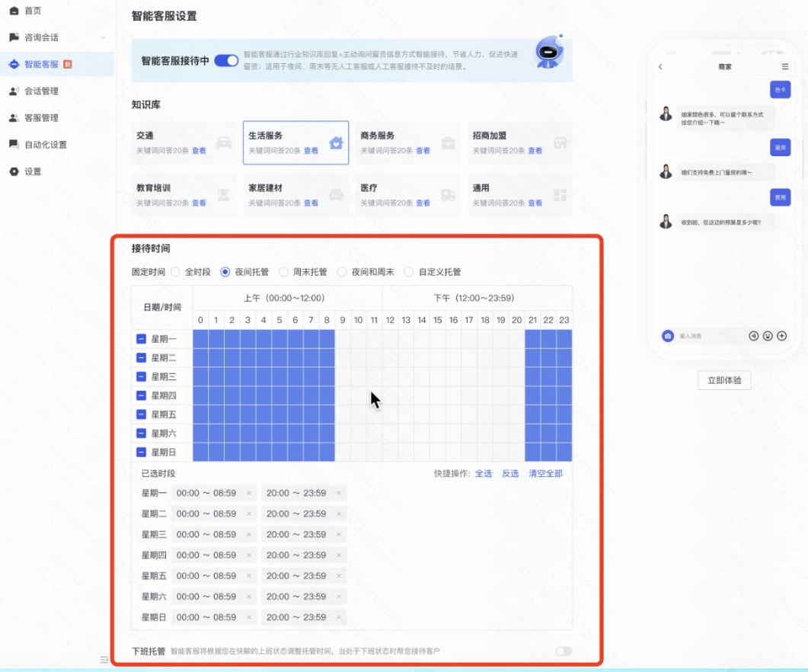
Task: Click the plus icon in chat input
Action: tap(781, 336)
